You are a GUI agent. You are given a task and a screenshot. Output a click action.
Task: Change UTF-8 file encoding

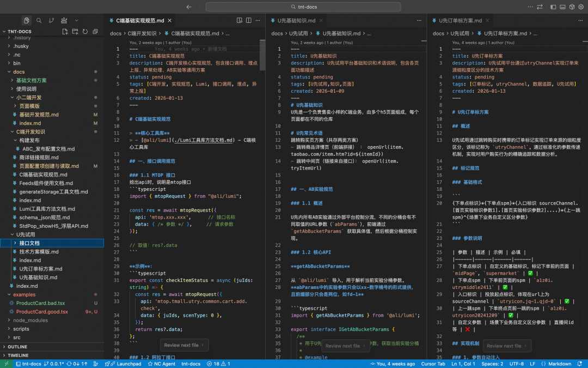click(516, 364)
